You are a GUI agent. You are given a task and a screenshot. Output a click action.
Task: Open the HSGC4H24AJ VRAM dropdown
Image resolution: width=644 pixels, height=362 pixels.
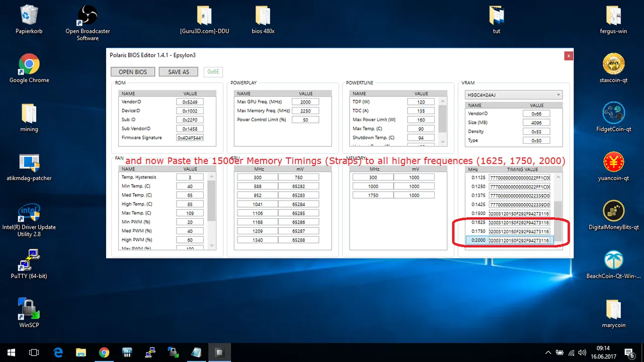[514, 95]
